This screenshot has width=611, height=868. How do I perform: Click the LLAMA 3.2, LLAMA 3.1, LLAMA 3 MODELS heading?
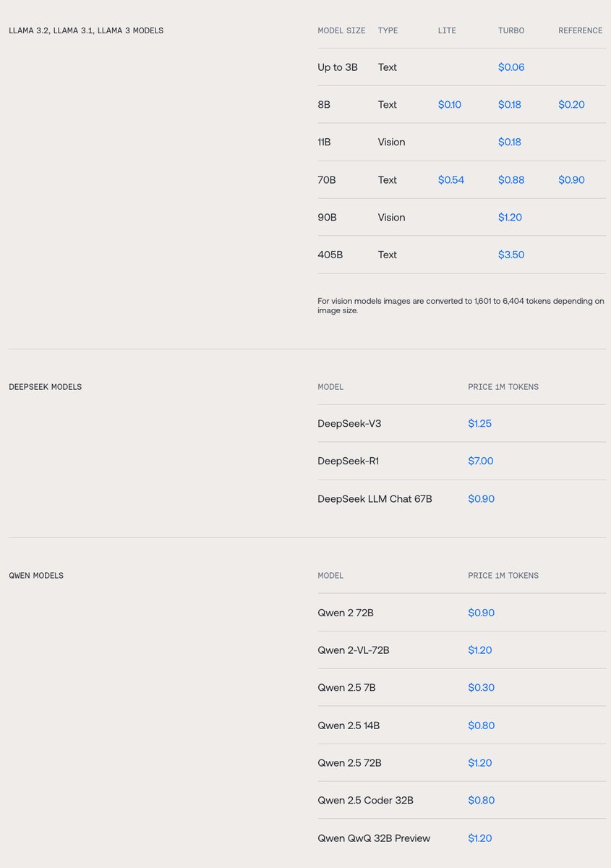[86, 31]
